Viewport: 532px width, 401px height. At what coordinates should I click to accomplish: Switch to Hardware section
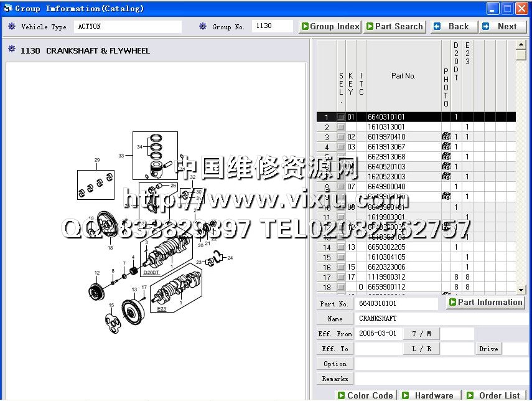(x=428, y=395)
